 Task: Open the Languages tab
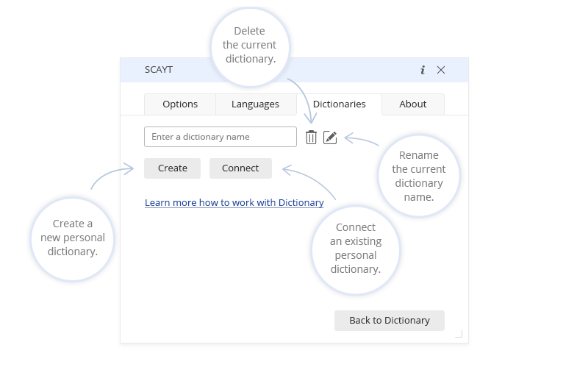tap(255, 104)
